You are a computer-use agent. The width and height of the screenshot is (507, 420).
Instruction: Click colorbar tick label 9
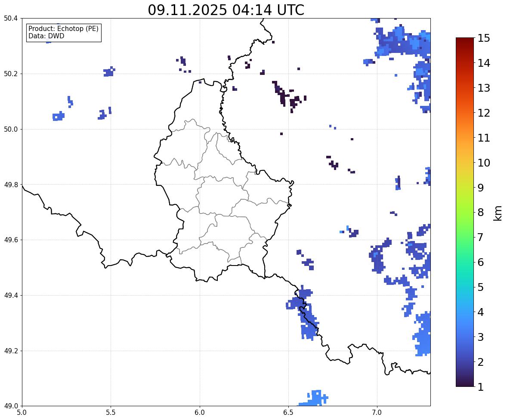click(480, 188)
